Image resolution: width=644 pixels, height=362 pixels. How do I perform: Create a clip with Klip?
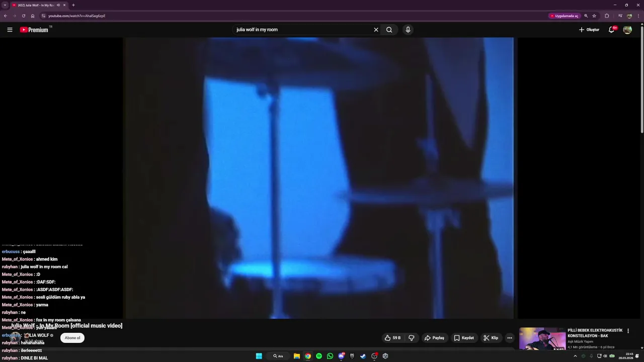(x=491, y=338)
